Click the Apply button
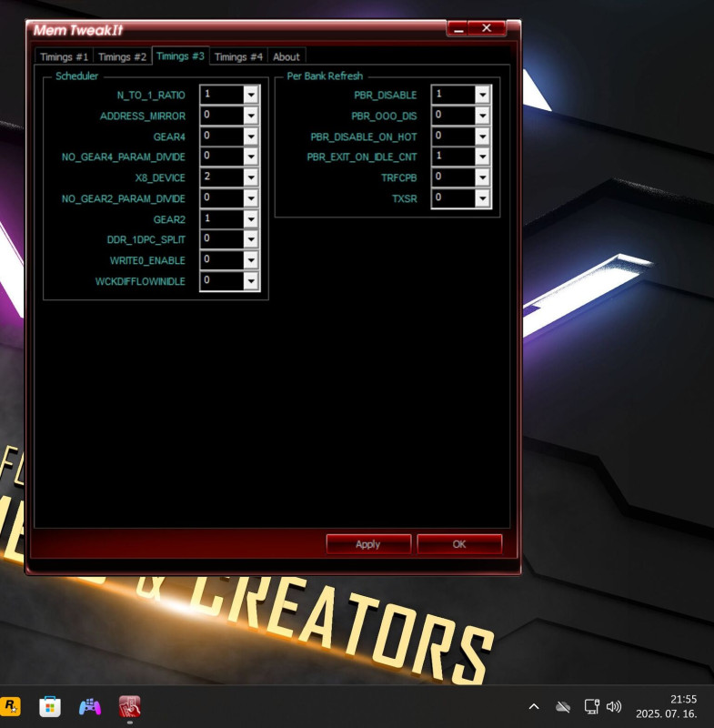Image resolution: width=714 pixels, height=728 pixels. pos(368,544)
